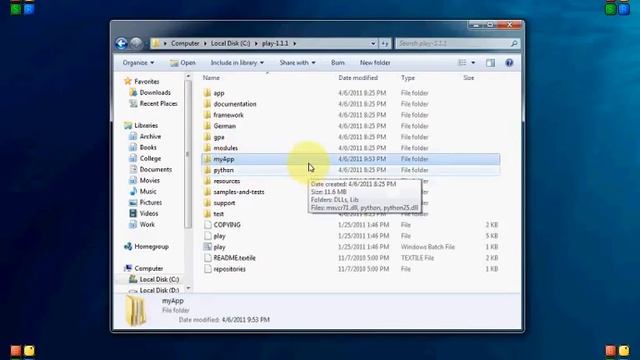Refresh the play-1.1.1 folder view
Image resolution: width=640 pixels, height=360 pixels.
point(384,44)
